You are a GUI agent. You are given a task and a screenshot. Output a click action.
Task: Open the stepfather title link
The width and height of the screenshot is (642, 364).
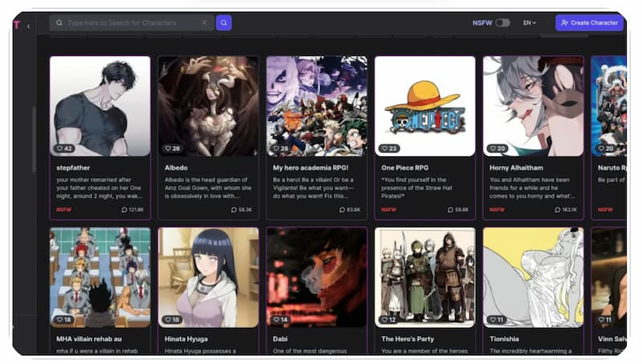[73, 168]
